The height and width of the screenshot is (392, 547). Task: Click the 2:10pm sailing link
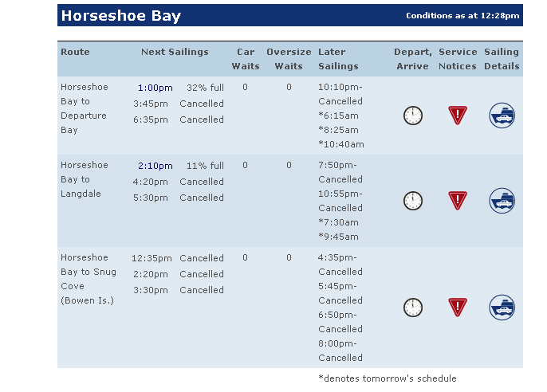[x=155, y=166]
